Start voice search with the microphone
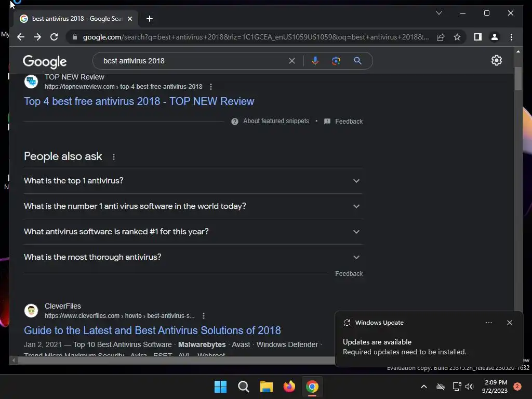Image resolution: width=532 pixels, height=399 pixels. 315,61
